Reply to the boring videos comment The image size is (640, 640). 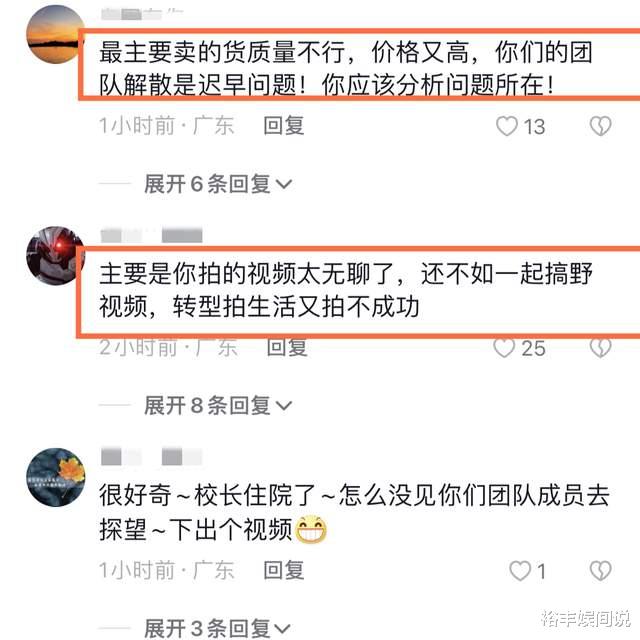click(287, 348)
